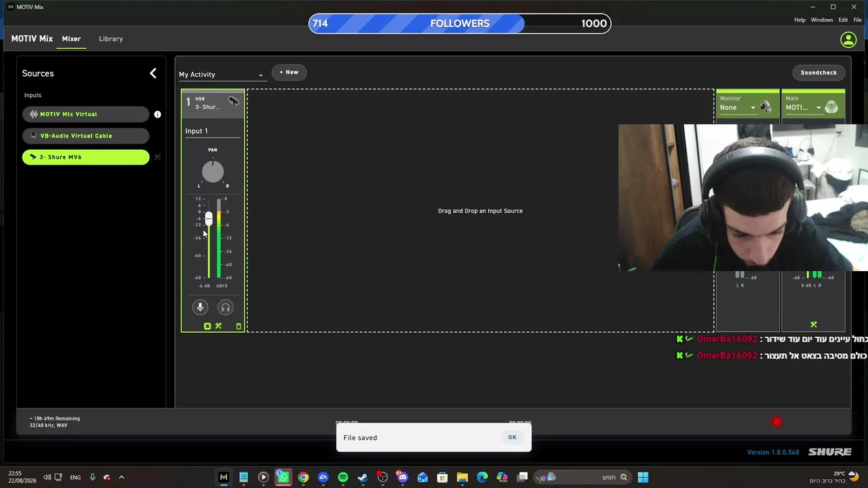Collapse the Sources panel with the back arrow
The width and height of the screenshot is (868, 488).
pos(153,73)
